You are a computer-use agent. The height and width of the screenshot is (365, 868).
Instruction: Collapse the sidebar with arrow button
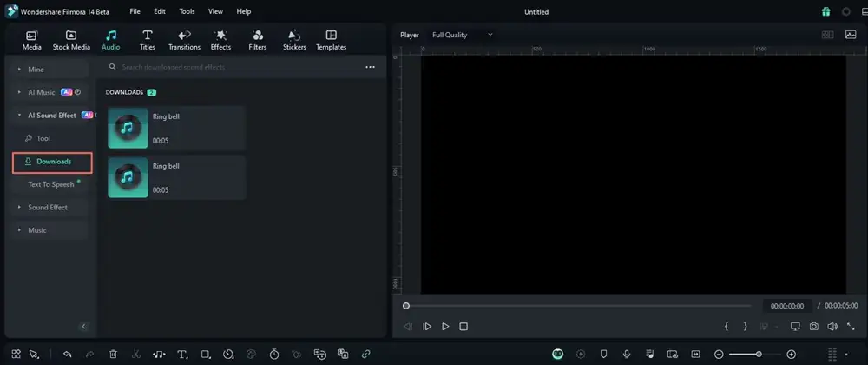pyautogui.click(x=84, y=327)
